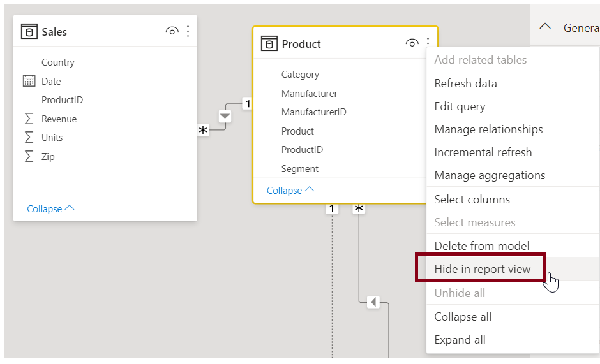Image resolution: width=600 pixels, height=364 pixels.
Task: Choose Refresh data in context menu
Action: 465,84
